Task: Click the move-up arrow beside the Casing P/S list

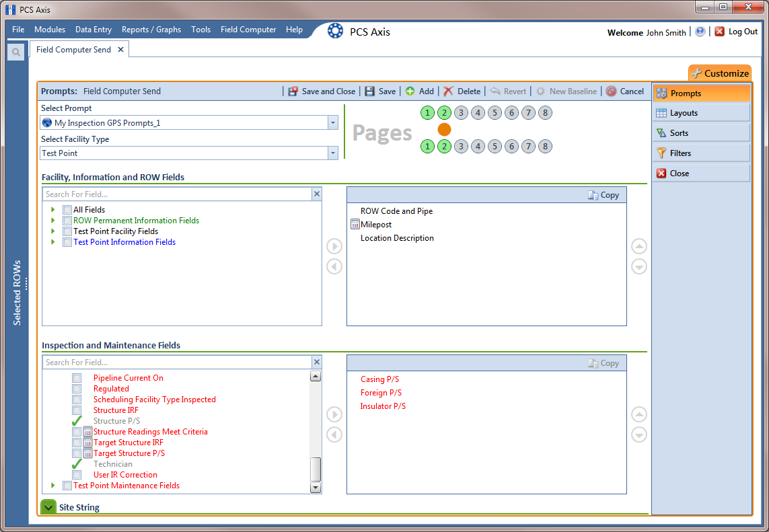Action: pyautogui.click(x=639, y=414)
